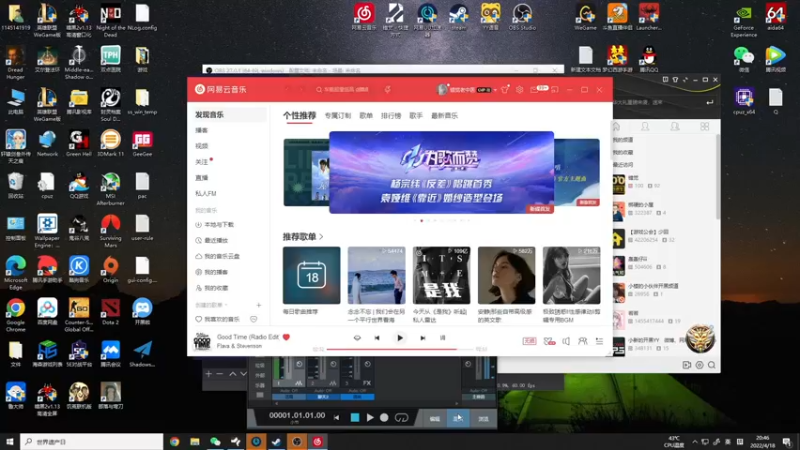Click the record button in the DAW transport

pos(384,418)
